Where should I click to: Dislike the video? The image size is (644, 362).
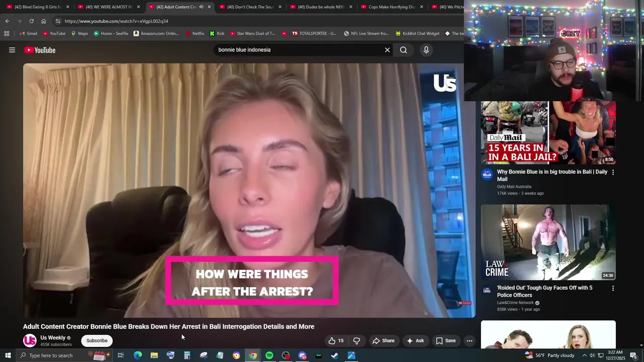357,340
